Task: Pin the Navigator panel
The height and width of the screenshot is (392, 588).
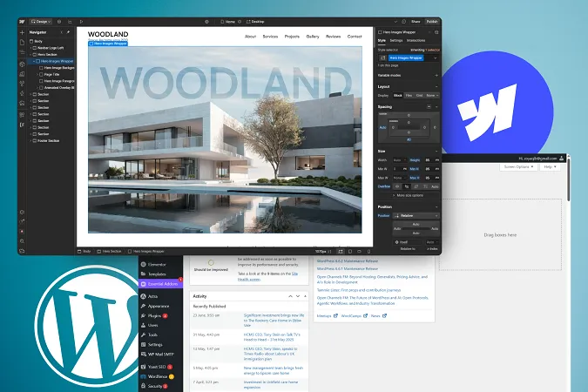Action: [68, 32]
